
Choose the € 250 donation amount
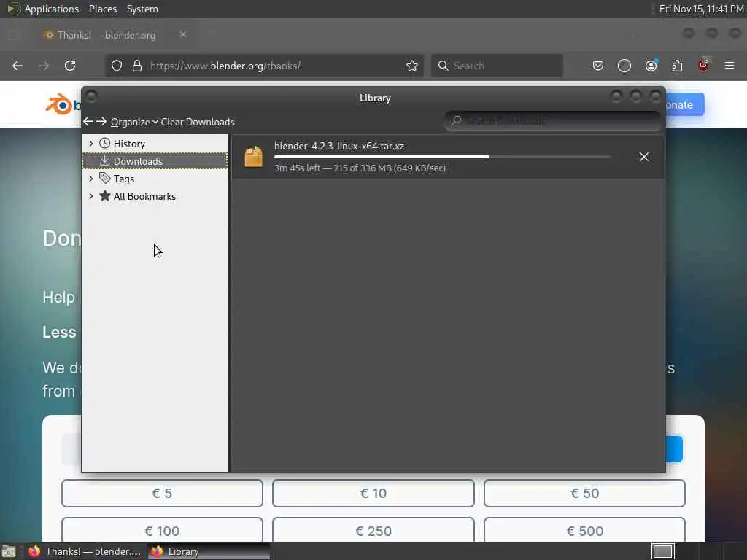373,530
